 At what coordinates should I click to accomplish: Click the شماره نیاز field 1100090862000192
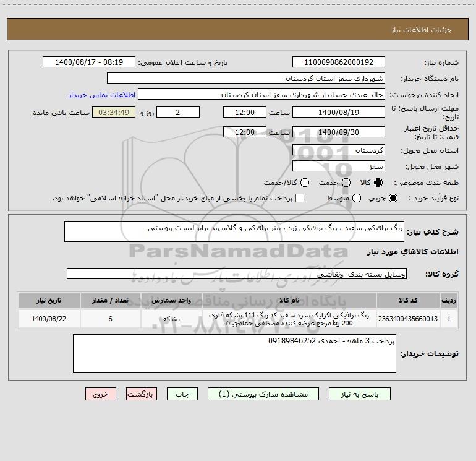[339, 62]
